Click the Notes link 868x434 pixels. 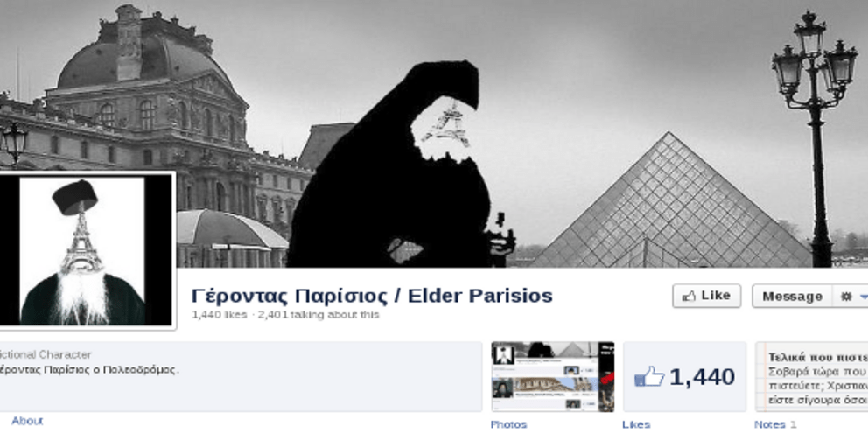[x=769, y=424]
